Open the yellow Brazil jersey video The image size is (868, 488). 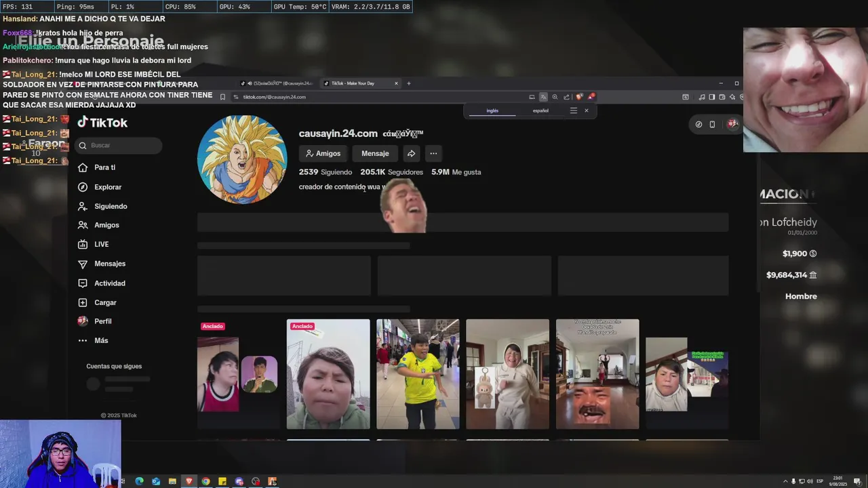click(x=418, y=374)
